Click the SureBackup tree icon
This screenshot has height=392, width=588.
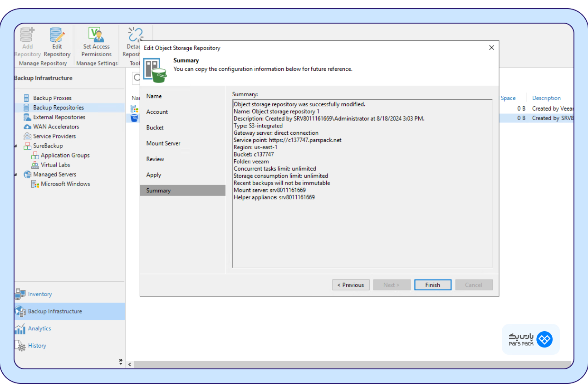(27, 146)
